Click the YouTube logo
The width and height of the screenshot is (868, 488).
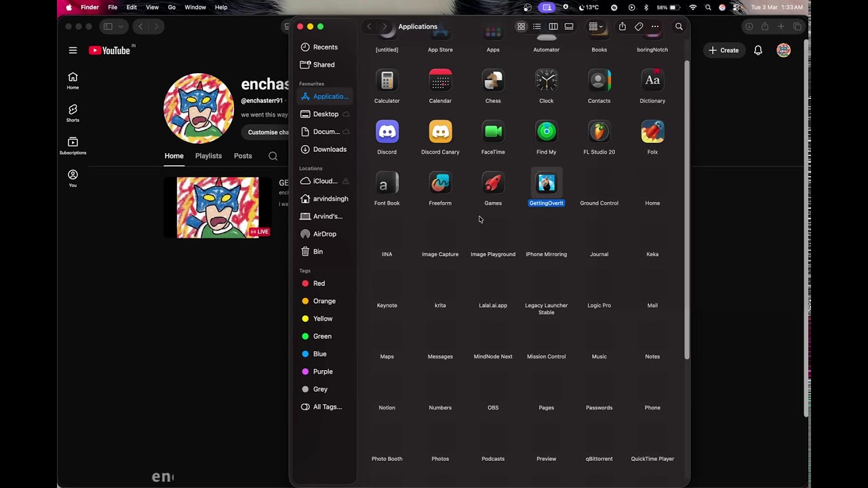coord(109,50)
